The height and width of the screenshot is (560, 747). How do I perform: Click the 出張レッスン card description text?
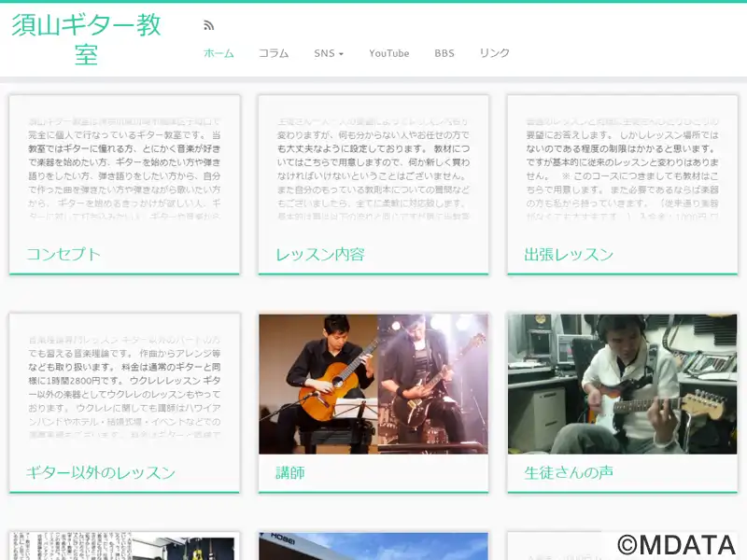coord(622,169)
